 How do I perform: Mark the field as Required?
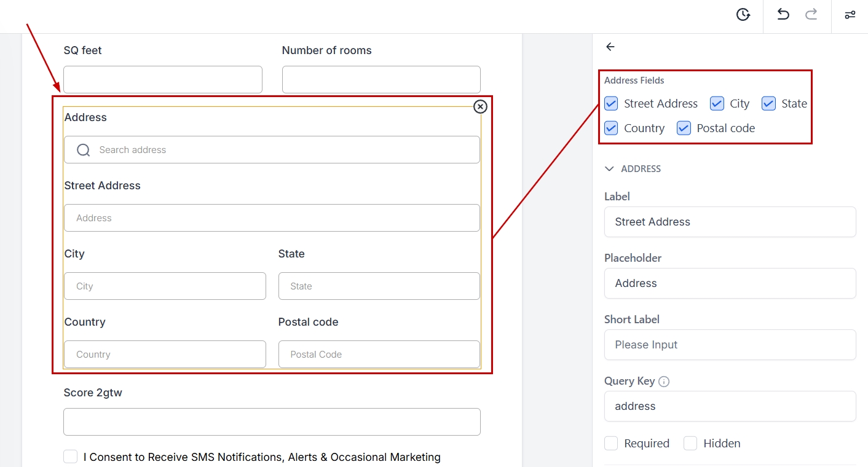[611, 443]
